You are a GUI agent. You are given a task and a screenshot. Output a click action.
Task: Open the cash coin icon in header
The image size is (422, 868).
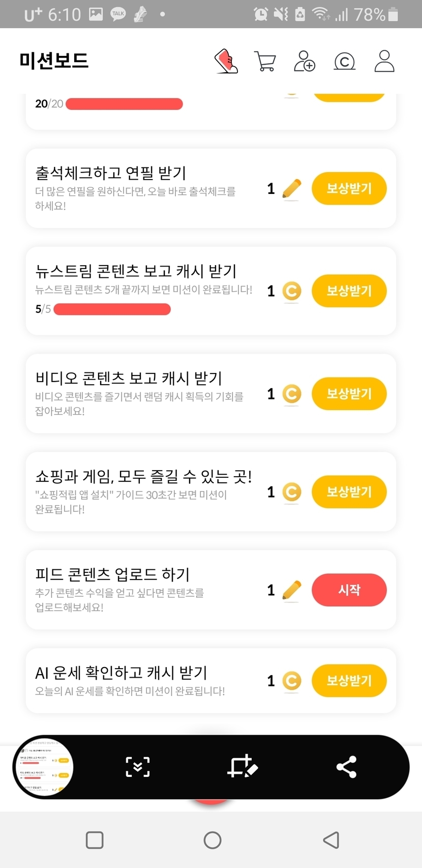click(x=344, y=62)
